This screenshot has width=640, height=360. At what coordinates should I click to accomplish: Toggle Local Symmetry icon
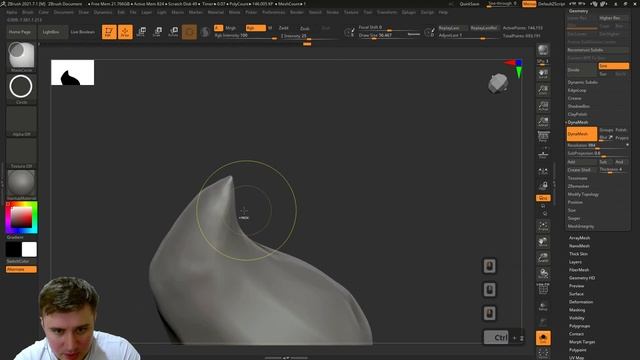coord(543,171)
